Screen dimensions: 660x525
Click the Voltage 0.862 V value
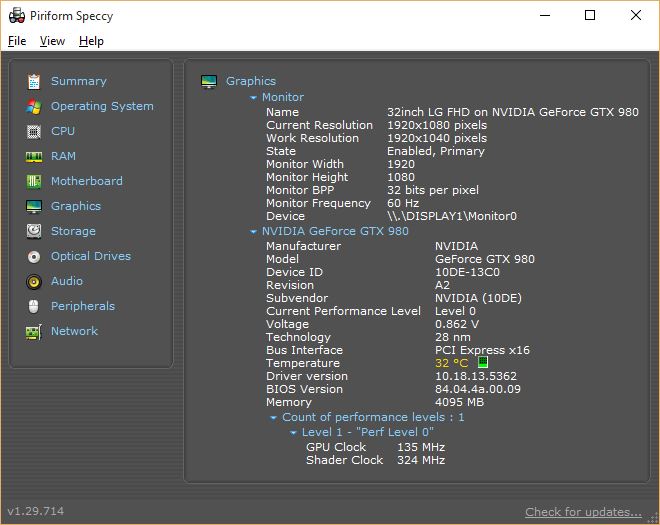(457, 324)
